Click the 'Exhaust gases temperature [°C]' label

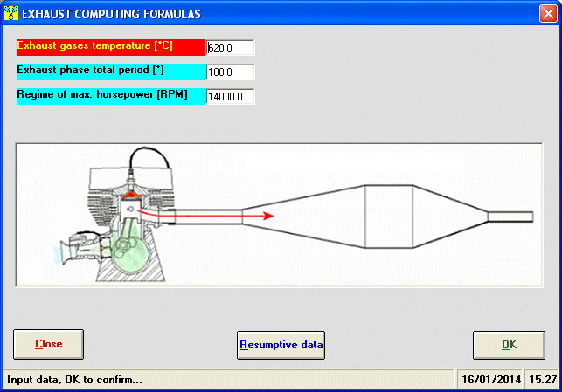111,47
